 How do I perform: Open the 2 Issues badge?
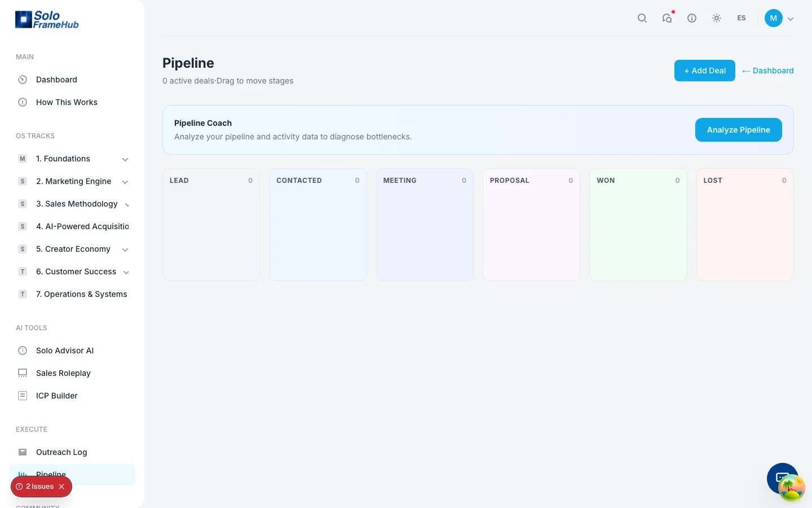[39, 487]
